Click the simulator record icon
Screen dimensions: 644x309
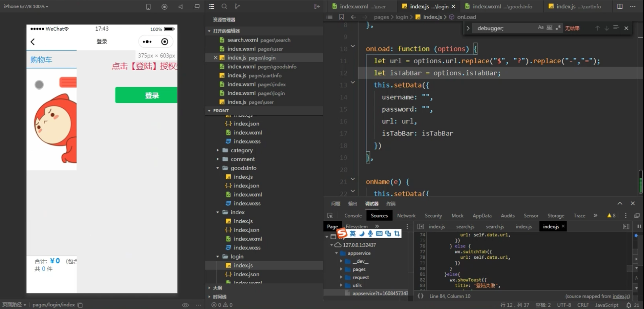[164, 7]
